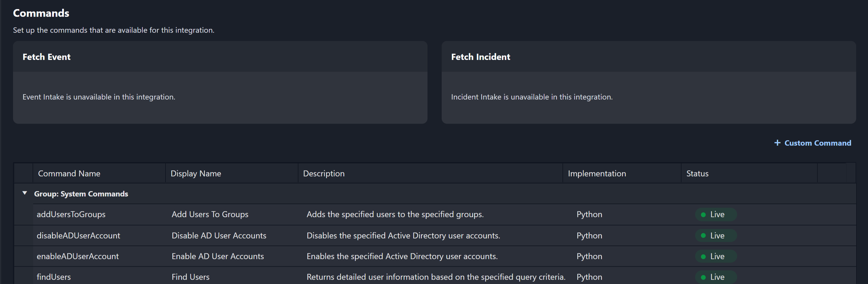Click the green Live dot for findUsers
Image resolution: width=868 pixels, height=284 pixels.
point(703,277)
